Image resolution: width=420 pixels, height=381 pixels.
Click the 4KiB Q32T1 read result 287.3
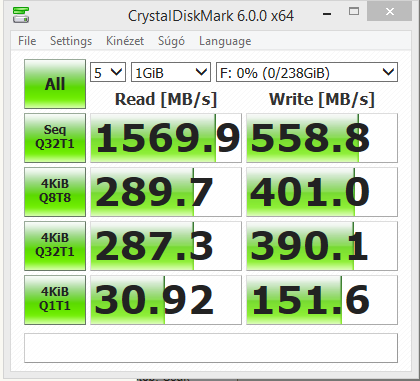166,246
